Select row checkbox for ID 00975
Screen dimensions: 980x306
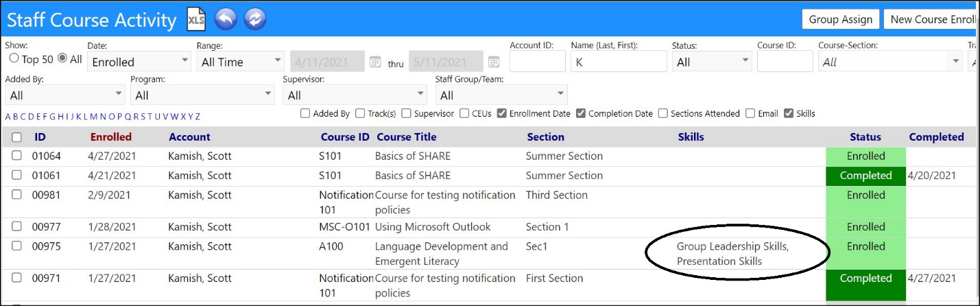coord(16,246)
